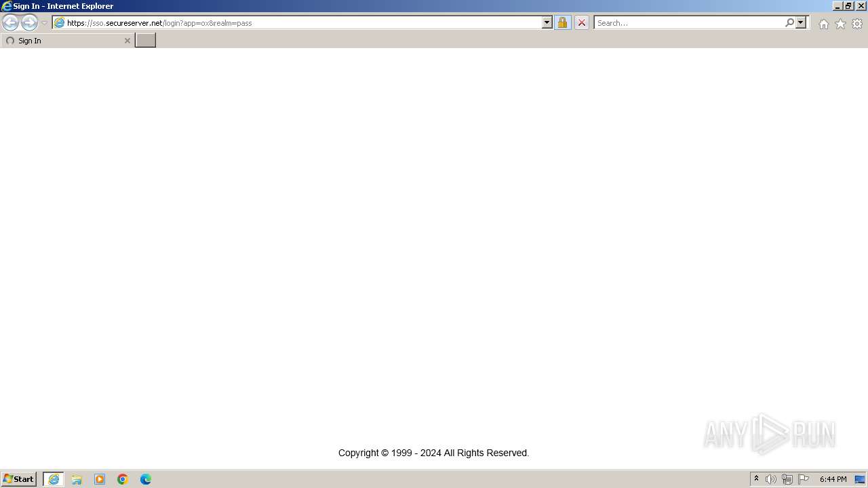
Task: Go back using the Back arrow button
Action: 10,23
